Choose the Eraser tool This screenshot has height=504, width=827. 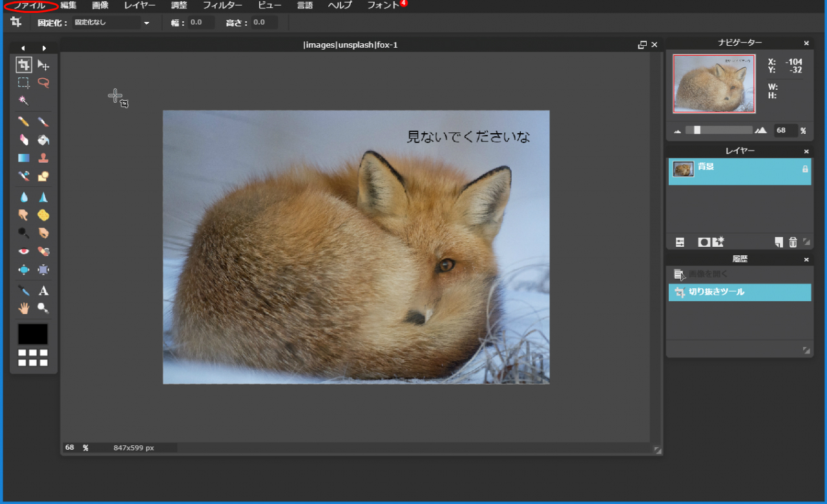24,140
